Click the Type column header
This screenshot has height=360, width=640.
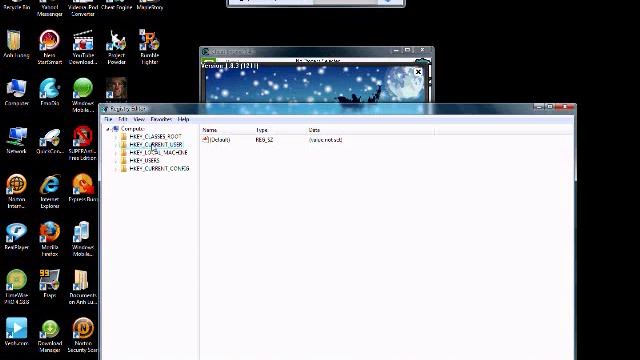[x=280, y=130]
